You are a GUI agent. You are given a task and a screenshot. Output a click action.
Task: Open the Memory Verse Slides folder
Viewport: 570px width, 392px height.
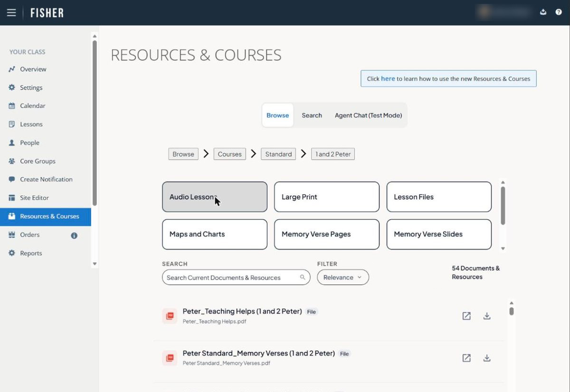[439, 234]
